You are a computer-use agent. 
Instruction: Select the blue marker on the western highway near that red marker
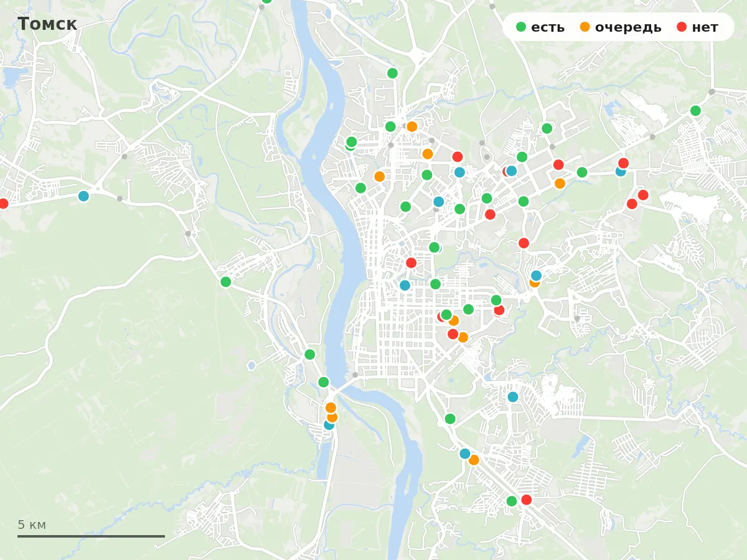[83, 196]
